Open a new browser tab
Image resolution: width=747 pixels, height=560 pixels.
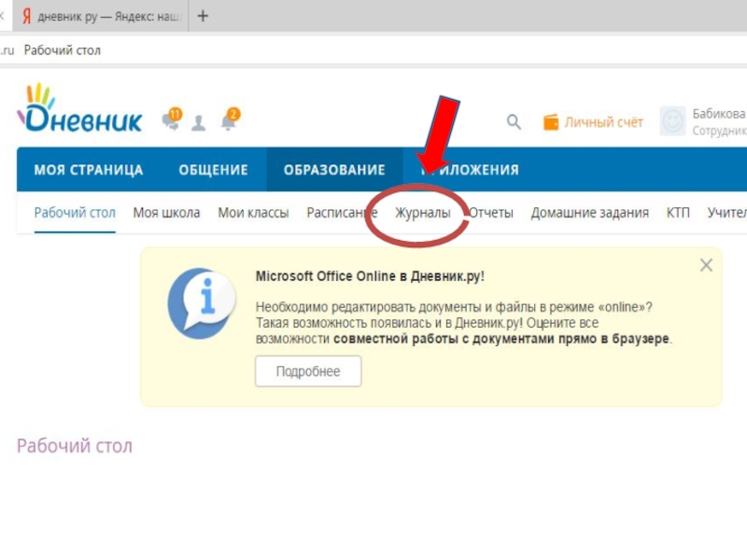coord(203,16)
